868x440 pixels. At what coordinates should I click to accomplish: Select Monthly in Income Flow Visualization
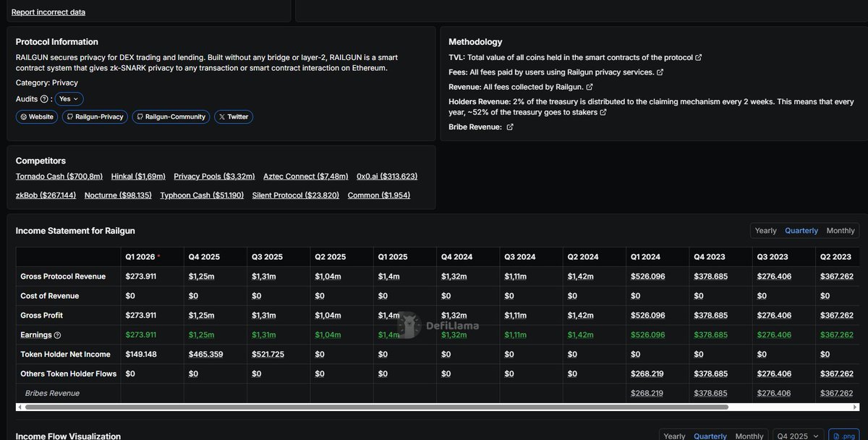pos(749,436)
